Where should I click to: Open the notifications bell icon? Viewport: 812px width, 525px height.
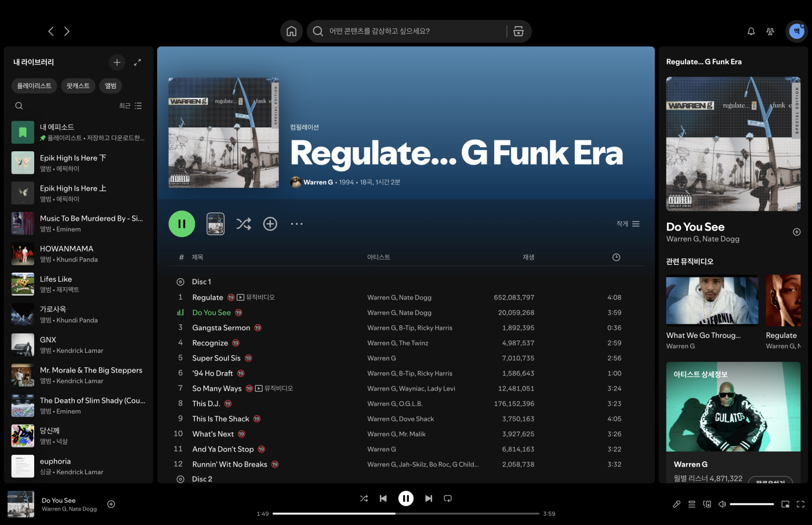click(751, 31)
